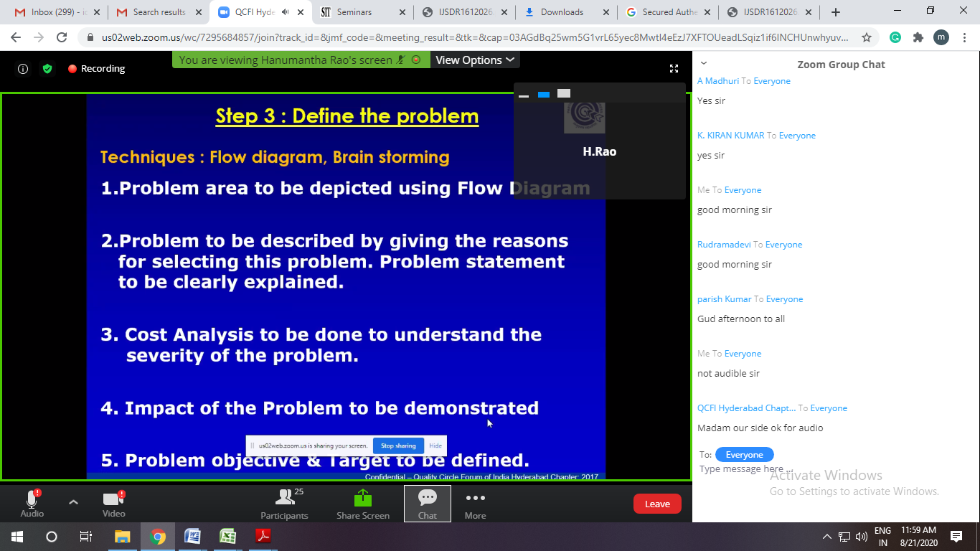Choose chat recipient via Everyone dropdown
The width and height of the screenshot is (980, 551).
[744, 455]
